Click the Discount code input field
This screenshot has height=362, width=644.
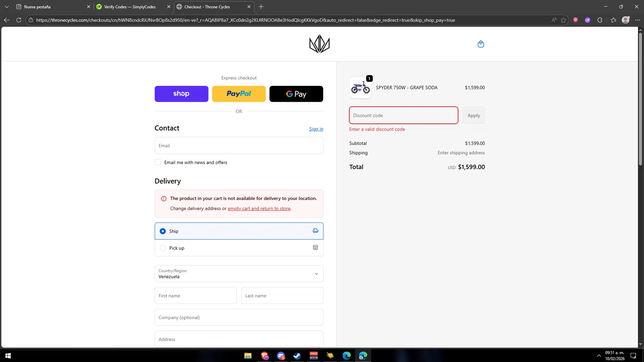[x=404, y=116]
